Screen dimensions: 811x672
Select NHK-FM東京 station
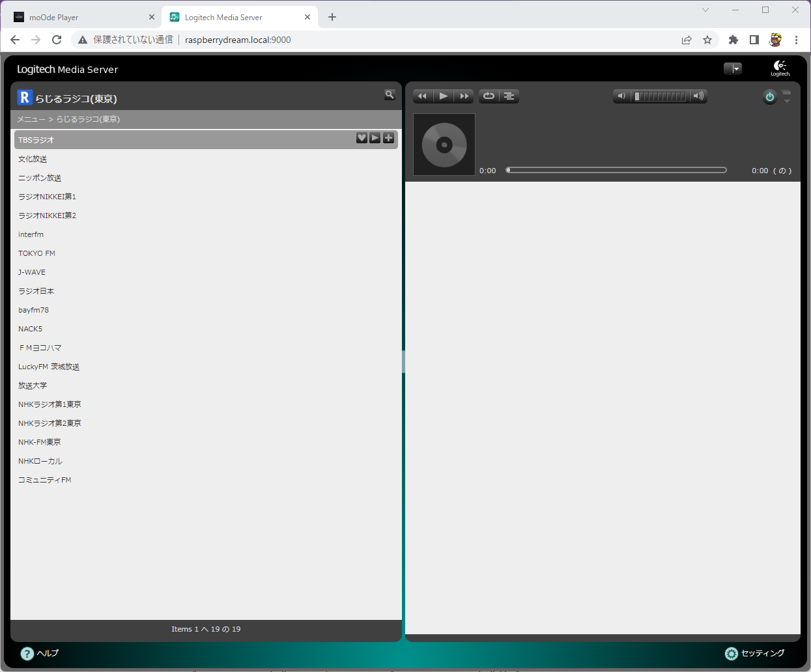pyautogui.click(x=206, y=442)
